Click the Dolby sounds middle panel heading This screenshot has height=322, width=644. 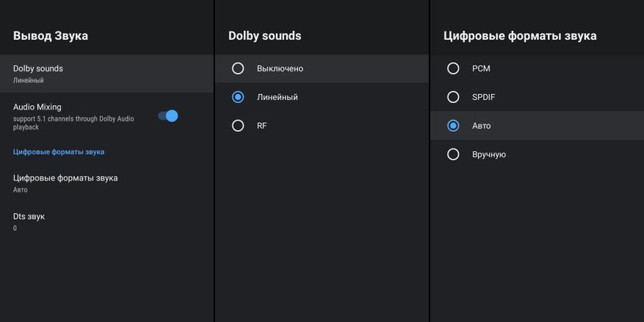[264, 36]
